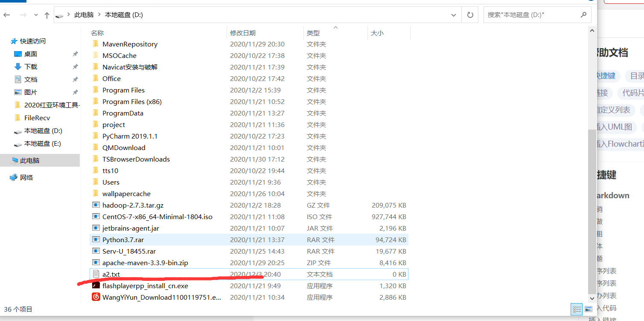Viewport: 644px width, 321px height.
Task: Select 本地磁盘 (D:) in navigation pane
Action: click(43, 131)
